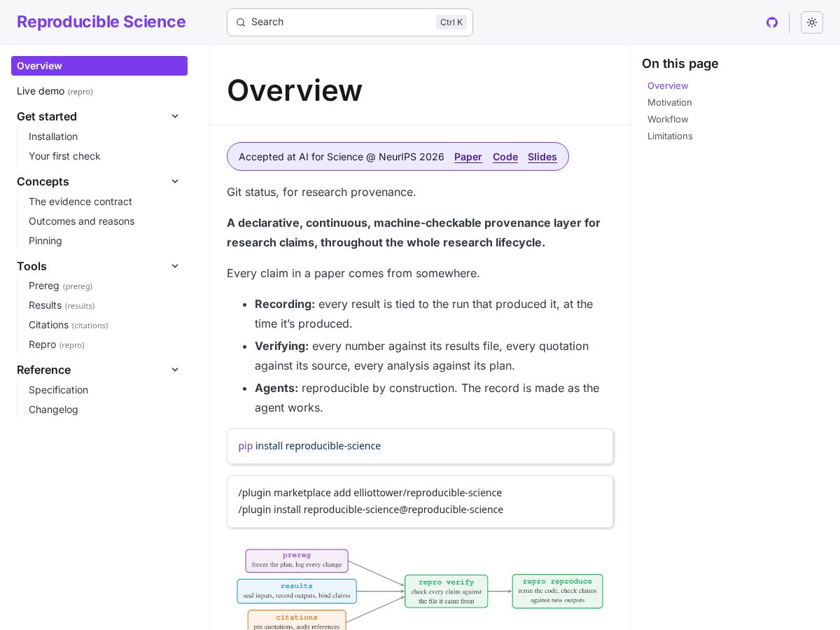Click the pip install code block

point(420,446)
